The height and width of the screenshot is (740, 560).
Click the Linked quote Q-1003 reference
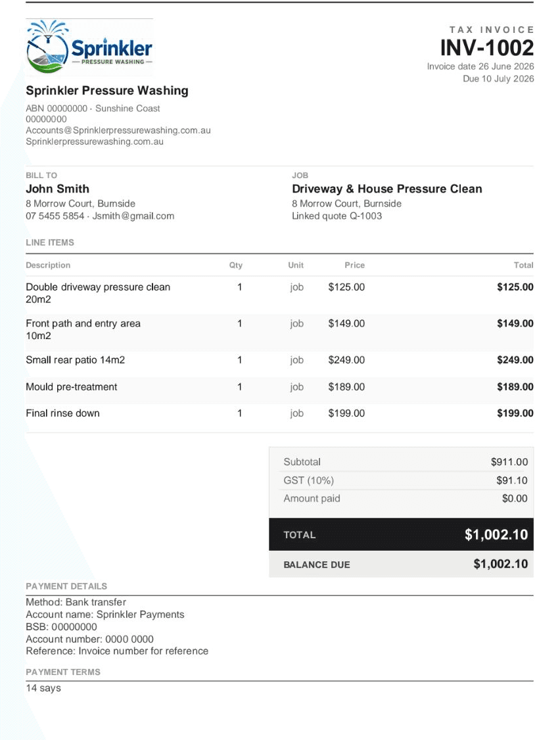tap(337, 216)
